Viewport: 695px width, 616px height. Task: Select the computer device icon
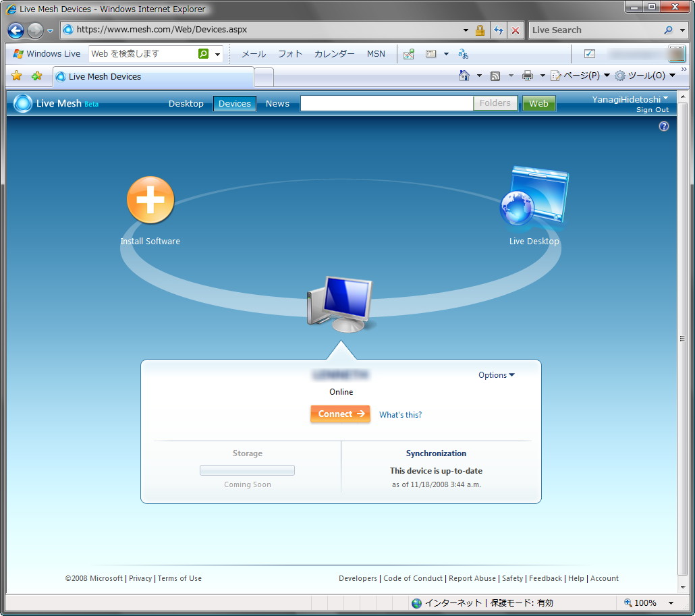click(x=340, y=304)
